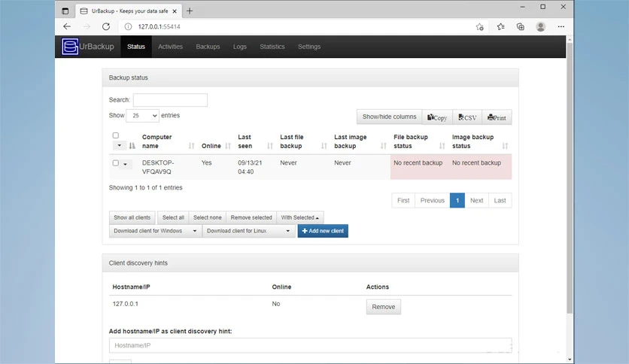This screenshot has width=629, height=364.
Task: Open the header checkbox dropdown caret
Action: (119, 145)
